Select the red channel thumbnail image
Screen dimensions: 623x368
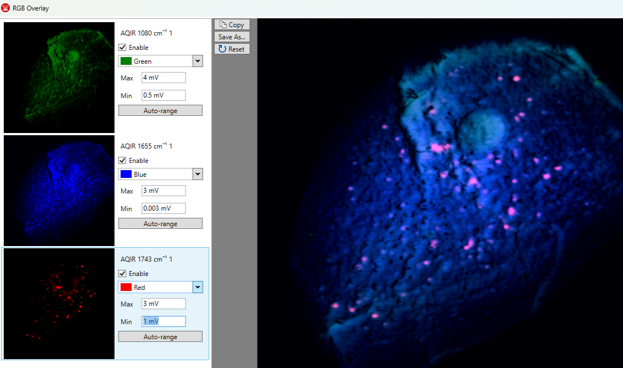[x=59, y=304]
